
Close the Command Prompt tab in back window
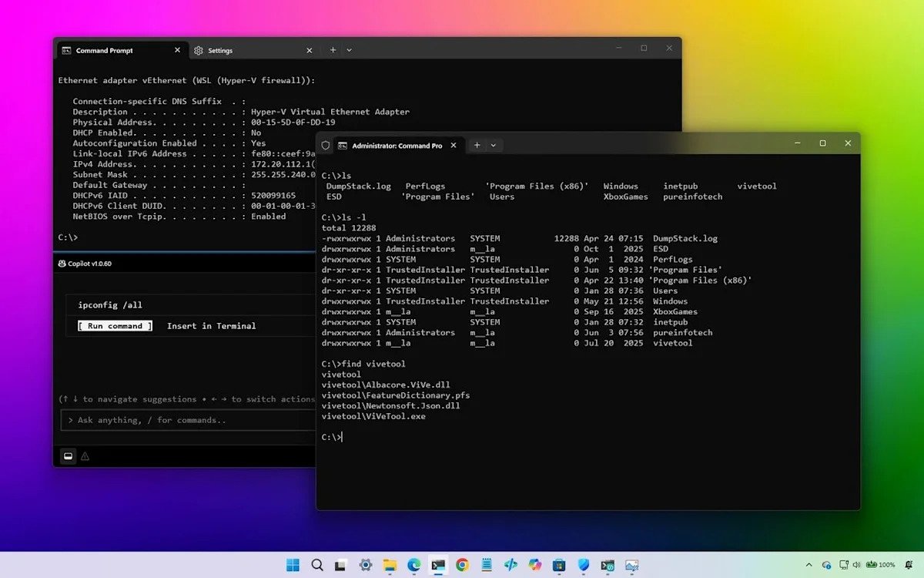pos(177,50)
